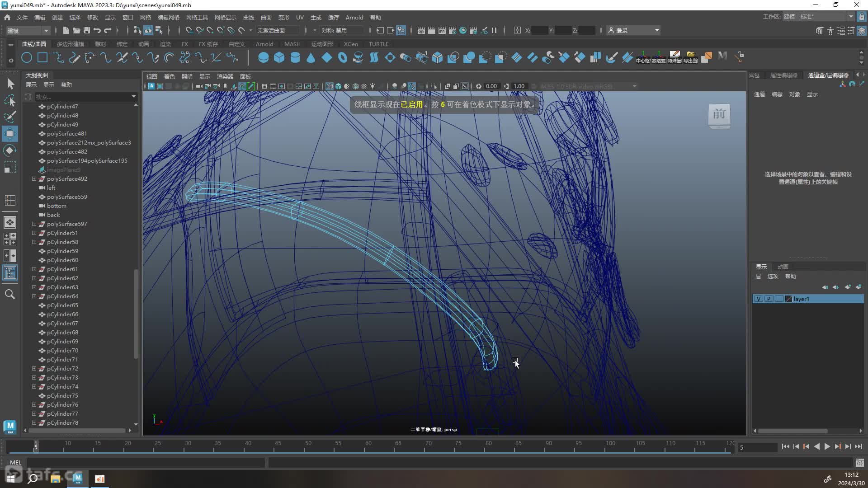Expand polySurface492 in the outliner
The image size is (868, 488).
click(x=34, y=179)
